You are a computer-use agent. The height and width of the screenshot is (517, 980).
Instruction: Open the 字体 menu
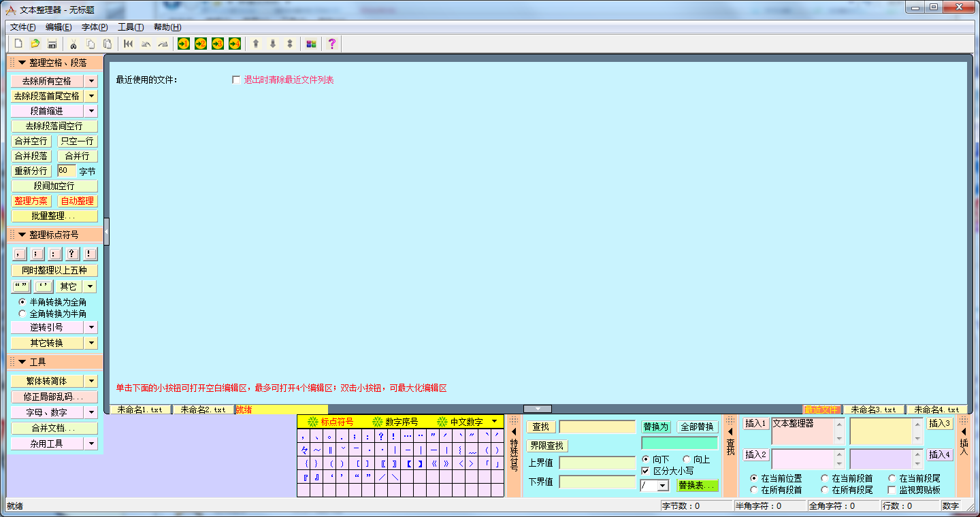coord(95,27)
